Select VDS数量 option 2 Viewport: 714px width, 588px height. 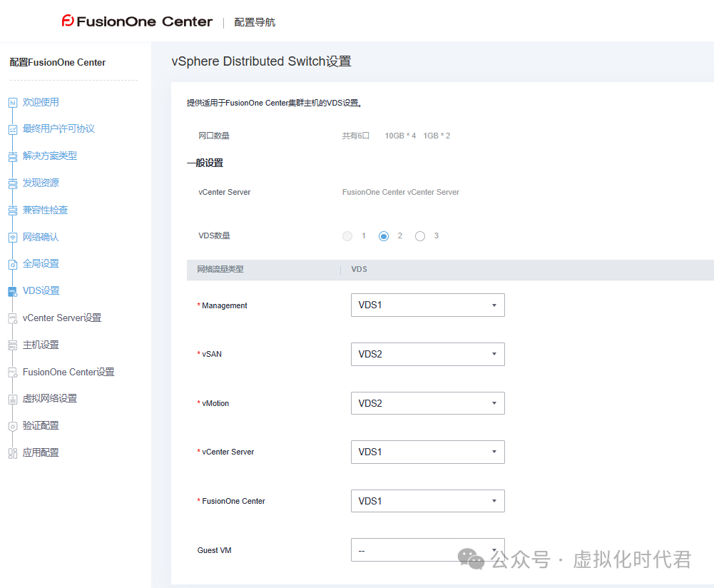[384, 236]
